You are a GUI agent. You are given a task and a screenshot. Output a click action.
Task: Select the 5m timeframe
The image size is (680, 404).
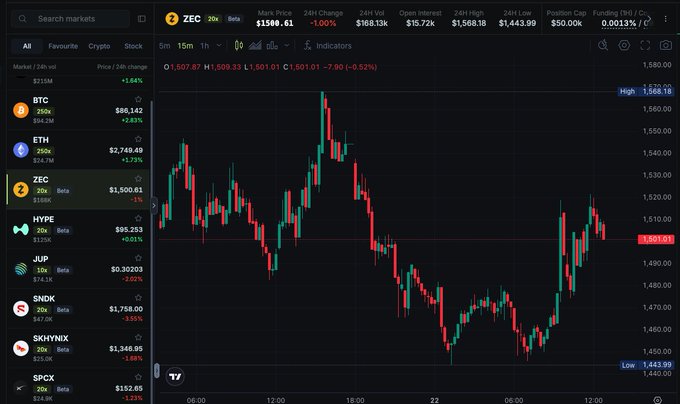point(164,46)
